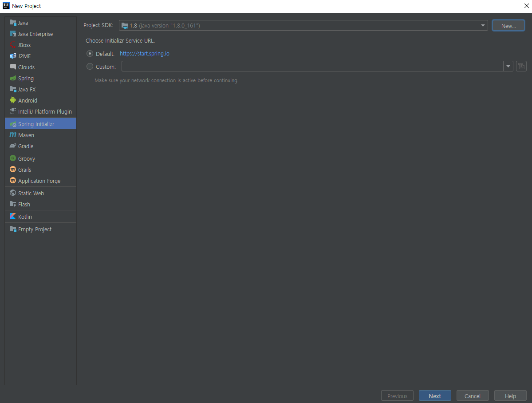Click the green Spring leaf icon

click(x=13, y=78)
